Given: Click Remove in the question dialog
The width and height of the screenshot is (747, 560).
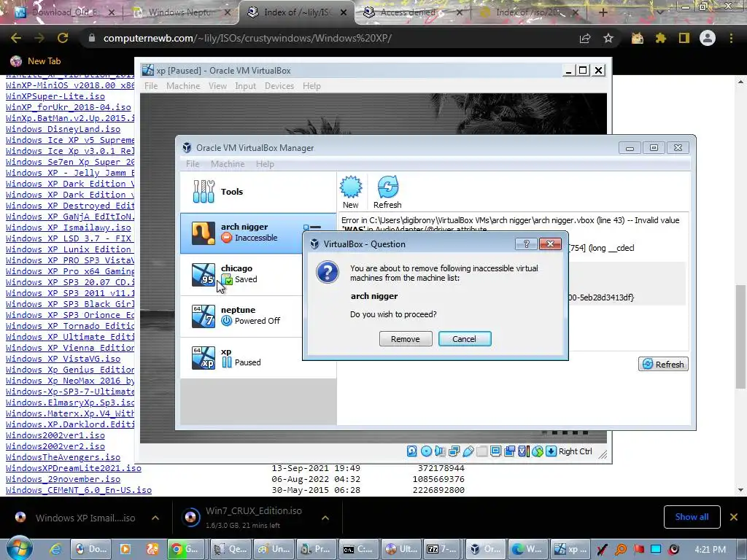Looking at the screenshot, I should click(x=406, y=338).
